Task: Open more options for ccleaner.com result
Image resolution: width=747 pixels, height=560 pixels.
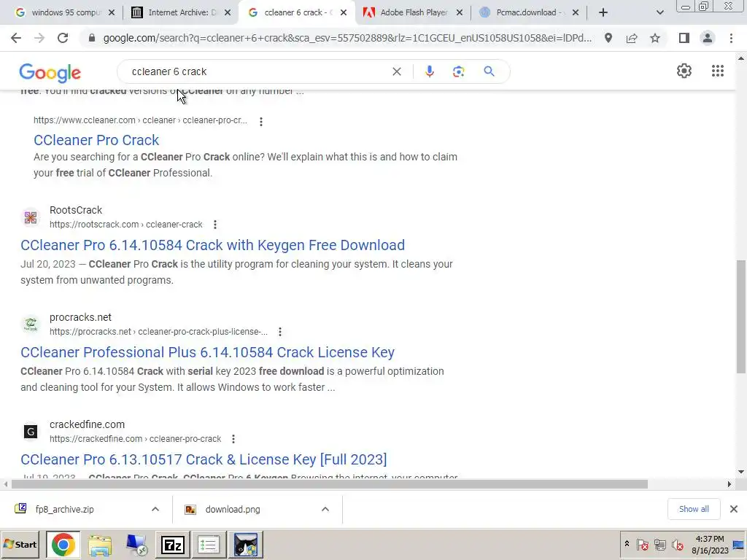Action: (260, 122)
